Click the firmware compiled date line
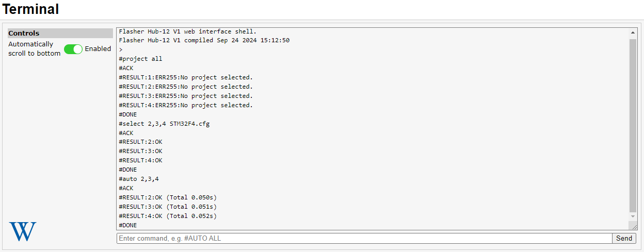Screen dimensions: 644x252 click(x=204, y=40)
